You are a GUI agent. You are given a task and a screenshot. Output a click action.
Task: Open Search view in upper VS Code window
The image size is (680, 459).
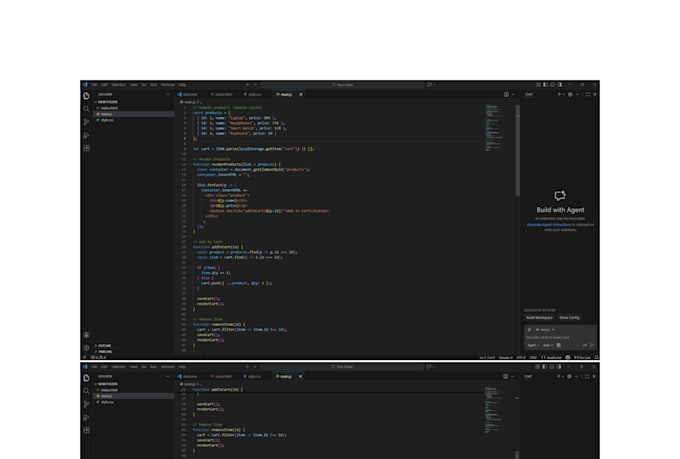pyautogui.click(x=86, y=109)
